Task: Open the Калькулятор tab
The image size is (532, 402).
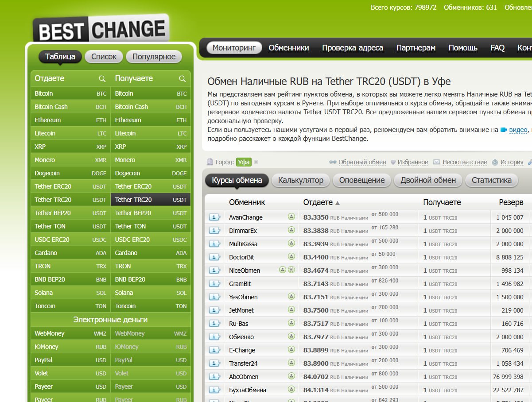Action: pyautogui.click(x=301, y=180)
